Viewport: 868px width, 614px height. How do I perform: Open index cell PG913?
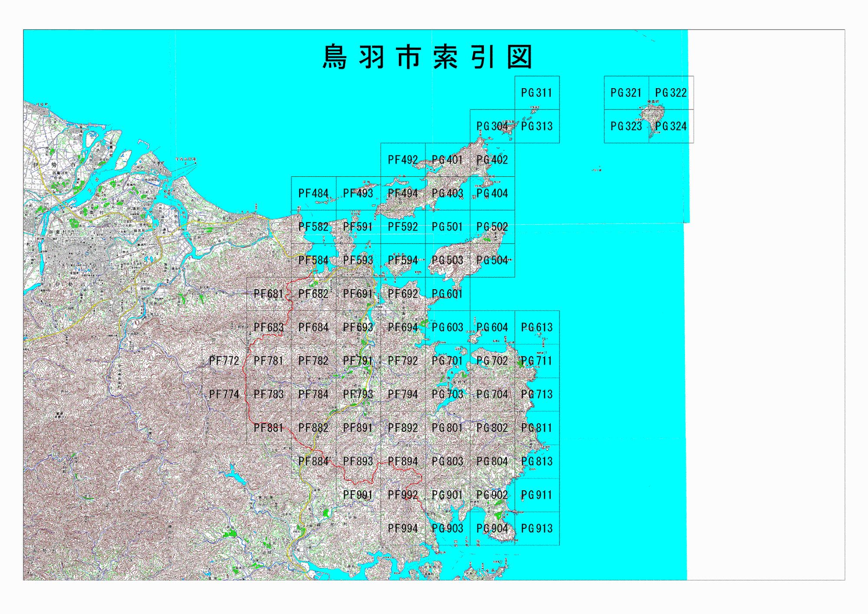point(537,528)
